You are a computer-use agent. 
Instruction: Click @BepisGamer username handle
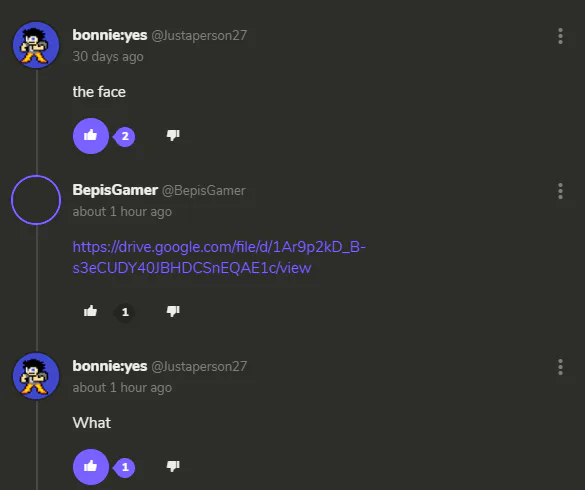click(204, 191)
